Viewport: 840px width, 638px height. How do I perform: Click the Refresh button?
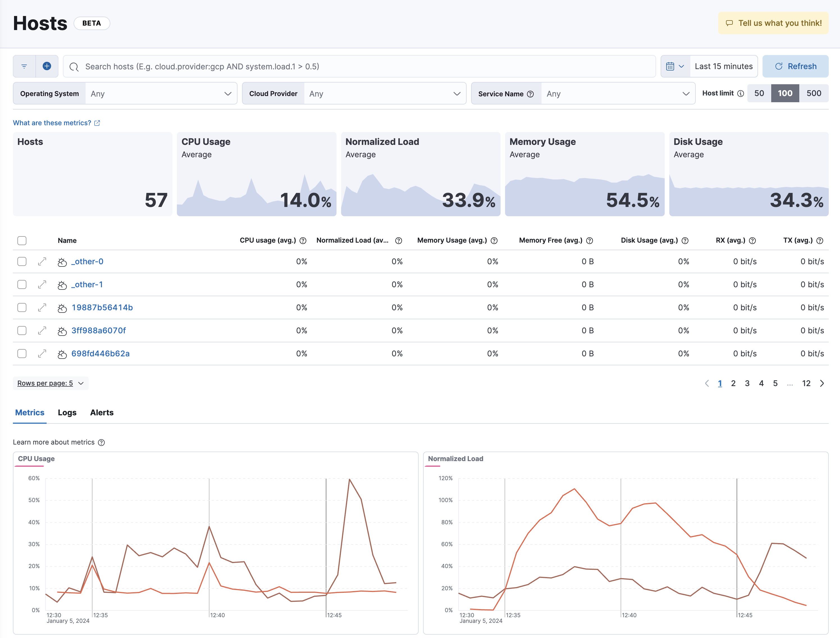tap(795, 67)
